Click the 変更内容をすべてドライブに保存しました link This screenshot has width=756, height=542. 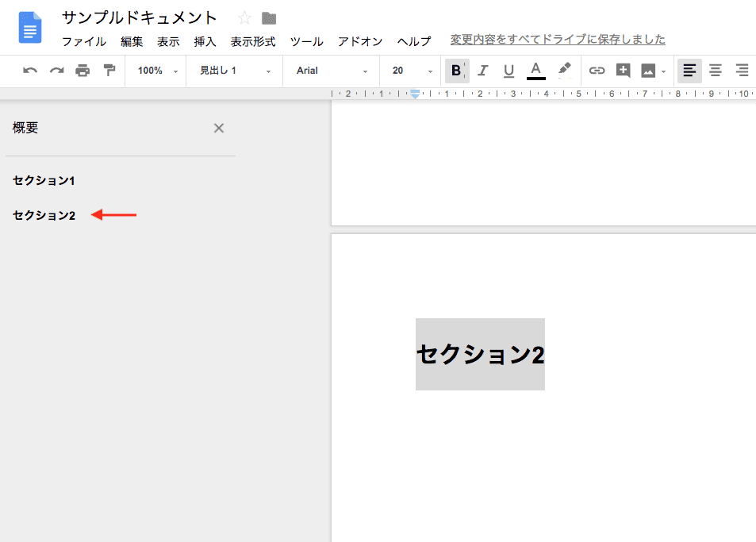pyautogui.click(x=558, y=40)
